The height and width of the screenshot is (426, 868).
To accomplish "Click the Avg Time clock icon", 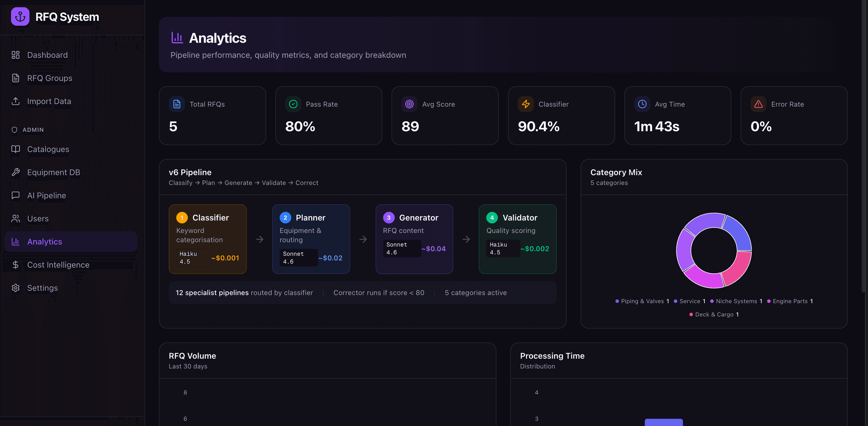I will point(642,104).
